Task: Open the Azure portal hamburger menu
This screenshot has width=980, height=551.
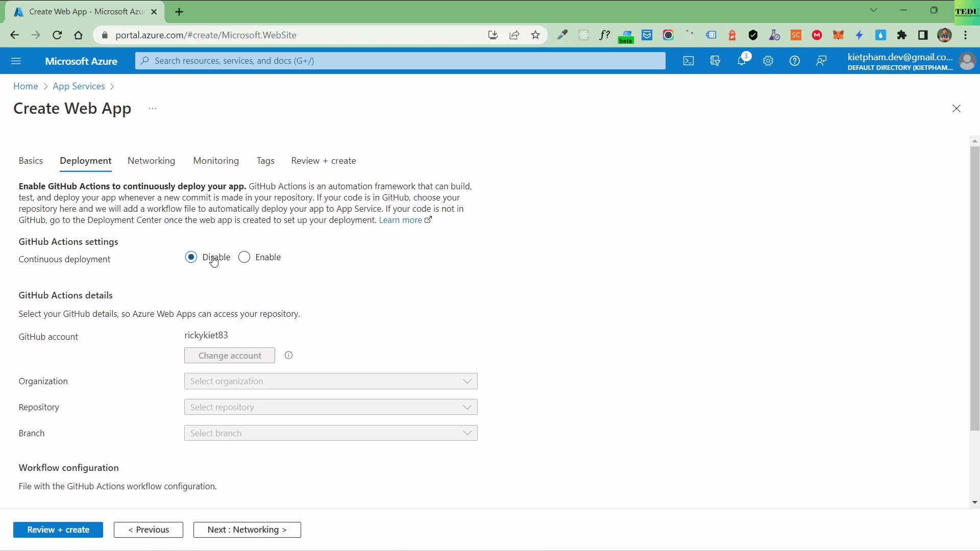Action: 16,61
